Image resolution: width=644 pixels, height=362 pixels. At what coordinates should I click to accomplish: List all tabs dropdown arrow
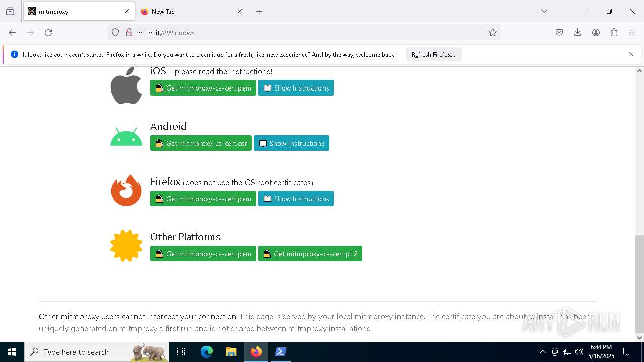[544, 11]
